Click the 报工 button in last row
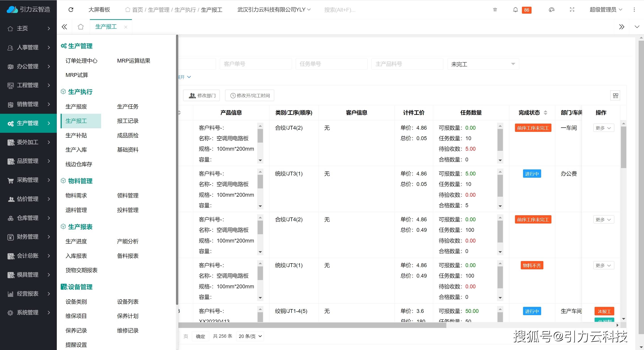The image size is (644, 350). point(604,311)
